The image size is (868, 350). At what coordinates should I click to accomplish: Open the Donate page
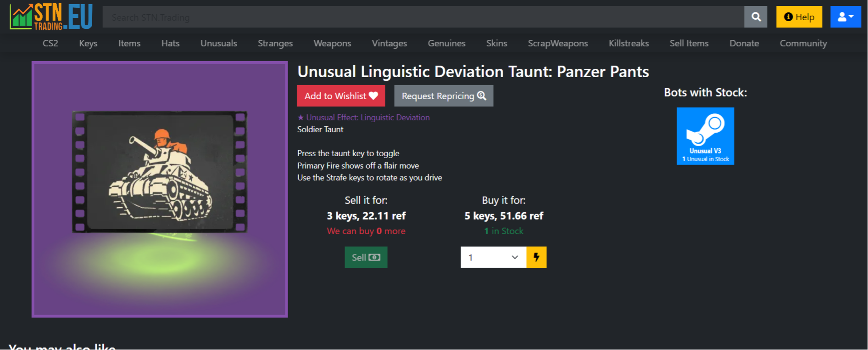click(x=744, y=43)
